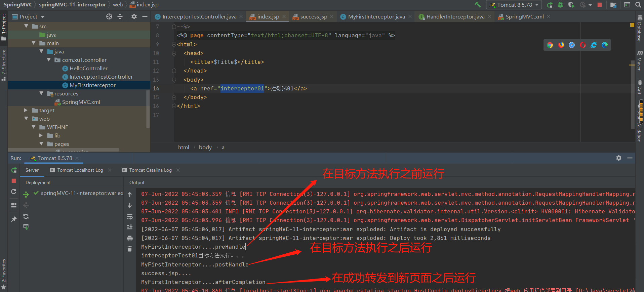
Task: Open Project panel settings gear
Action: (134, 16)
